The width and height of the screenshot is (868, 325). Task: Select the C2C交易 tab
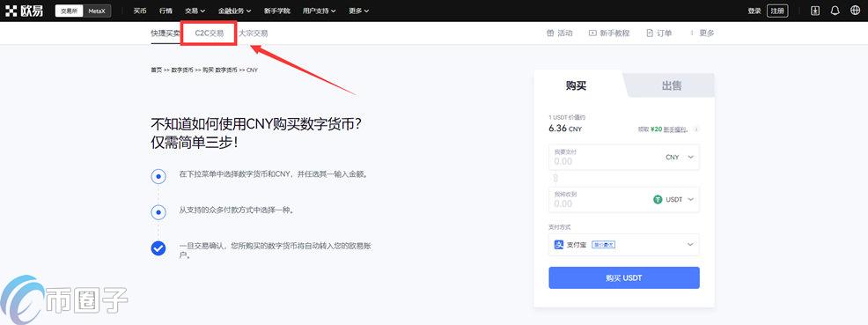coord(210,33)
